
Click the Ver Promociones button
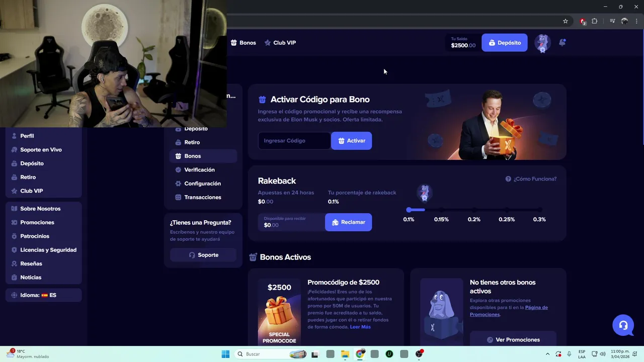[513, 340]
